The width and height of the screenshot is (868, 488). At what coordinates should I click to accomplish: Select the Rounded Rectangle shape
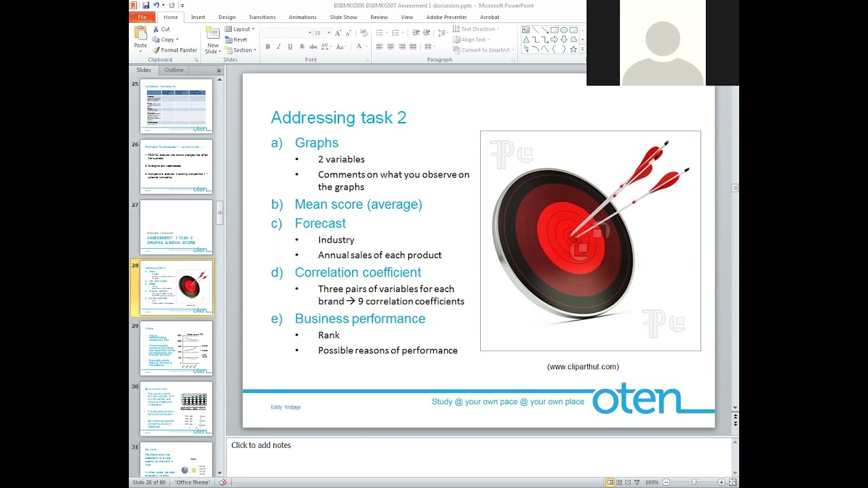pyautogui.click(x=573, y=30)
